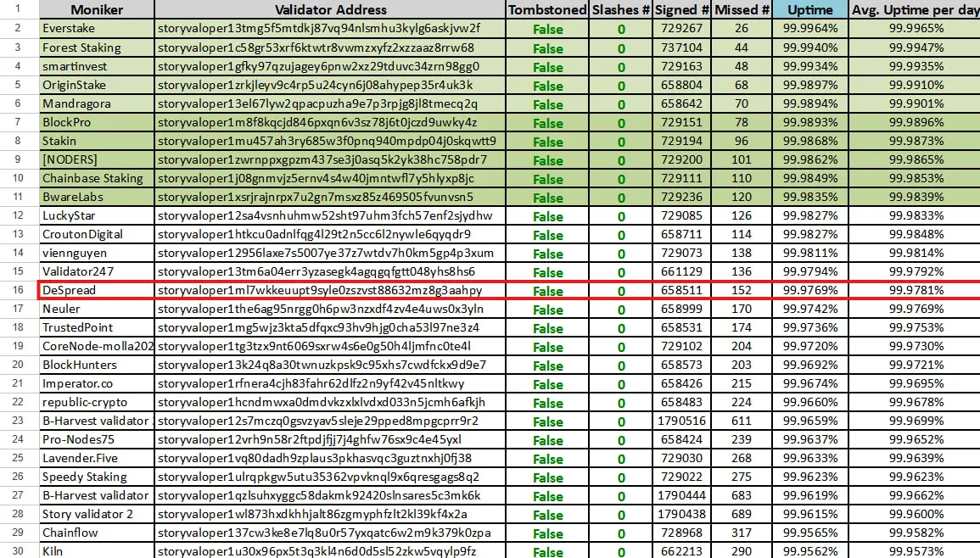This screenshot has height=558, width=980.
Task: Click Everstake's validator address cell
Action: (x=330, y=28)
